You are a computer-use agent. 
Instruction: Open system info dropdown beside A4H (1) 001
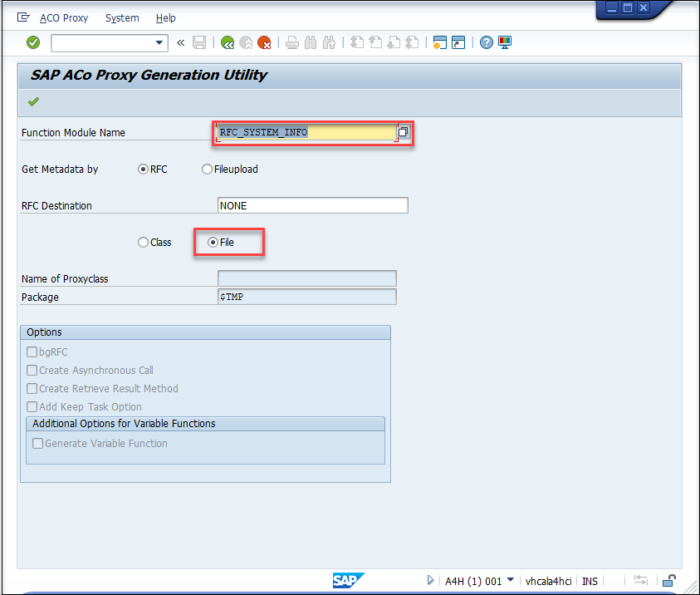(x=511, y=580)
